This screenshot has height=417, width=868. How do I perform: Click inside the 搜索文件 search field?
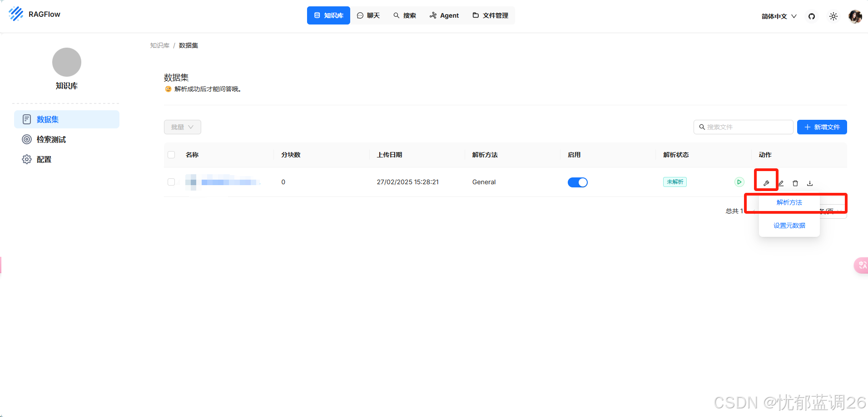(x=744, y=127)
